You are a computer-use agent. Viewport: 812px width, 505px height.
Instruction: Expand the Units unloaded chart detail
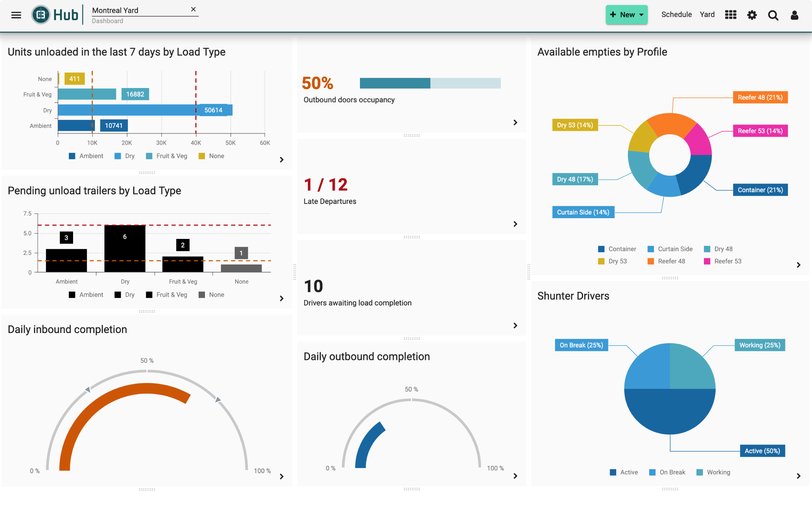coord(281,159)
